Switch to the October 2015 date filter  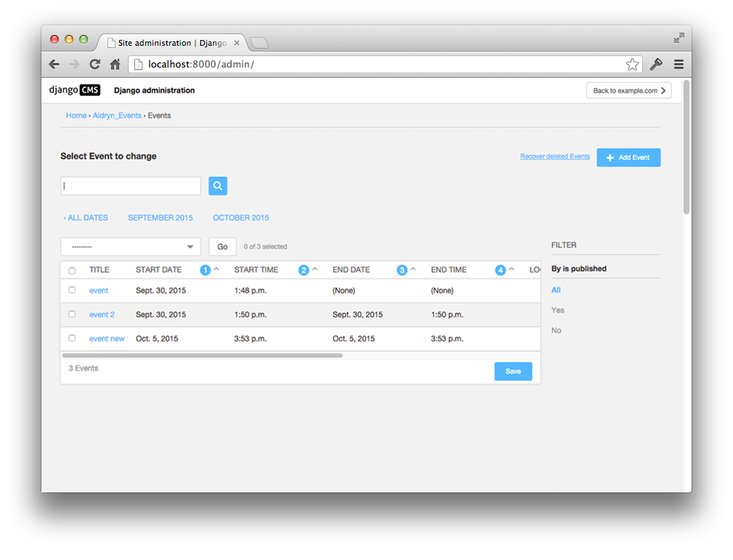(x=240, y=218)
